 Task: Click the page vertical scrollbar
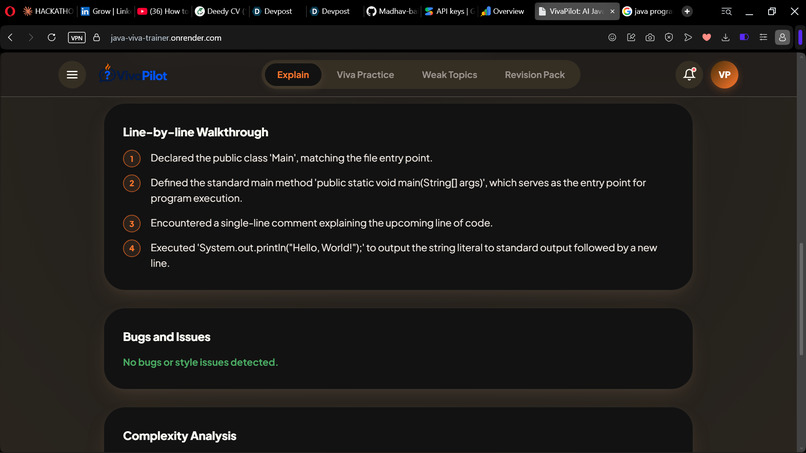point(800,298)
